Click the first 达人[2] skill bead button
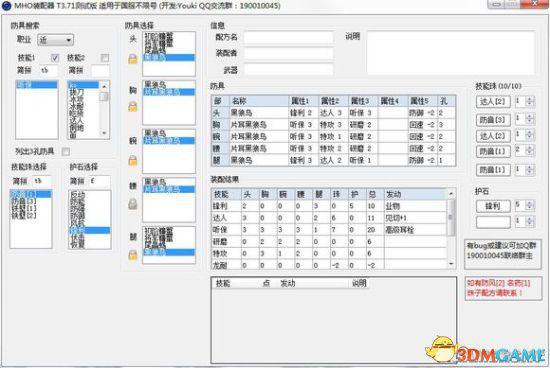The width and height of the screenshot is (550, 368). [x=493, y=102]
